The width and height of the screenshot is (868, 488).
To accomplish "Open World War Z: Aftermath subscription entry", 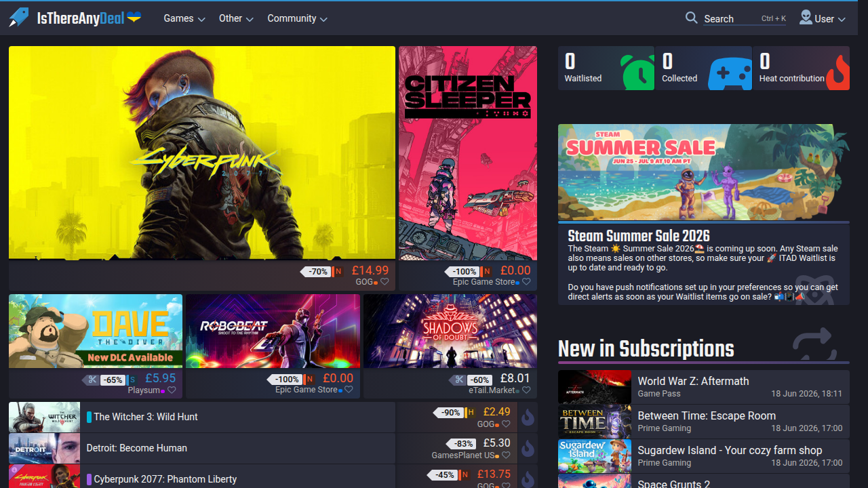I will click(704, 386).
